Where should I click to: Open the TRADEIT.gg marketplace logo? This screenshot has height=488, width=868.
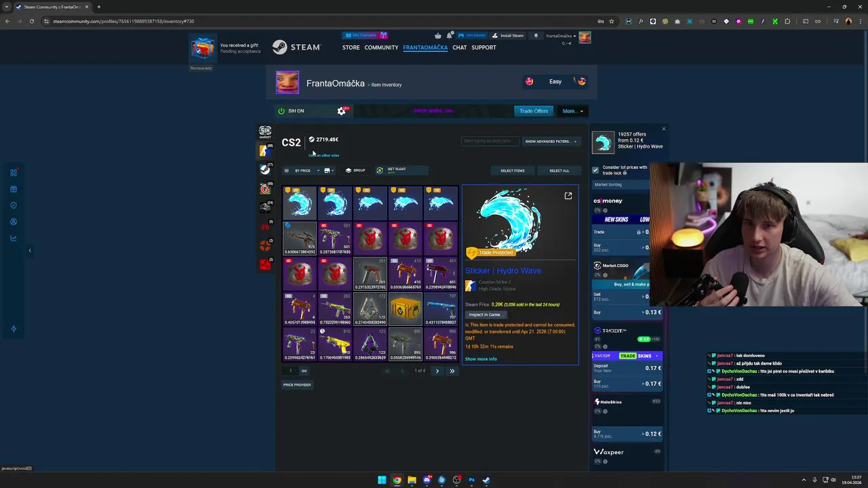610,331
